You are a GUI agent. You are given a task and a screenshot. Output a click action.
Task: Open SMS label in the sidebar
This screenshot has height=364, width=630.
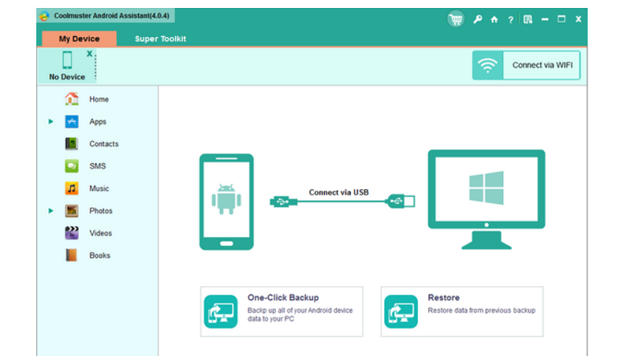coord(98,166)
